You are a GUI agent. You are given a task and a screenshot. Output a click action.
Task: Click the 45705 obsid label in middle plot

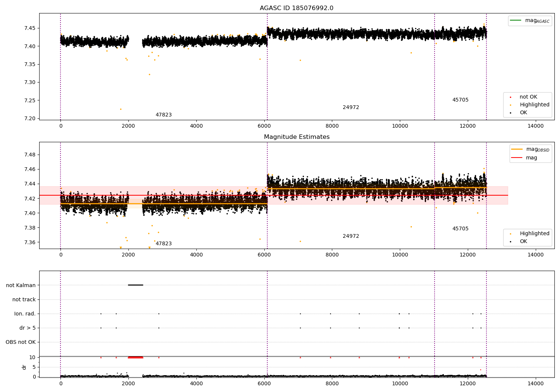460,229
